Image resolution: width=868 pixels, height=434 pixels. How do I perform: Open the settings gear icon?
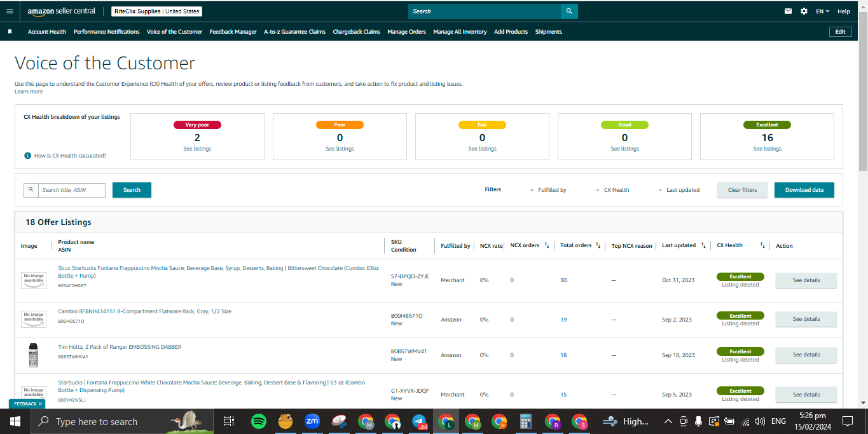tap(804, 11)
